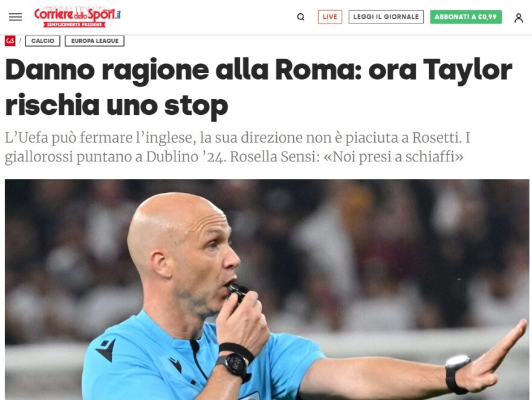Open the hamburger navigation menu
The height and width of the screenshot is (400, 532).
pyautogui.click(x=15, y=17)
